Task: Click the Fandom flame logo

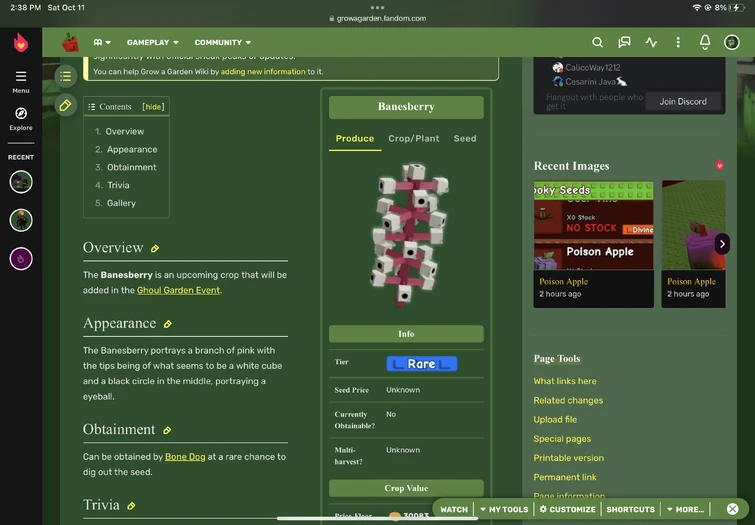Action: [21, 42]
